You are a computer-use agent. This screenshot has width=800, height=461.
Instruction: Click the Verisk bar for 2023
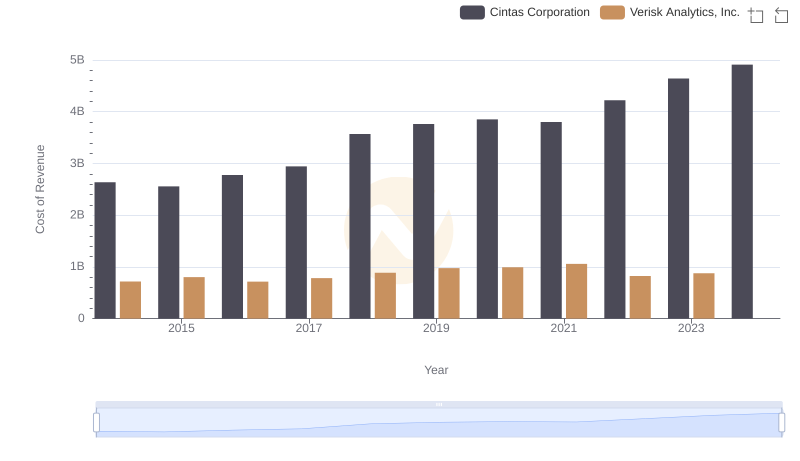704,295
